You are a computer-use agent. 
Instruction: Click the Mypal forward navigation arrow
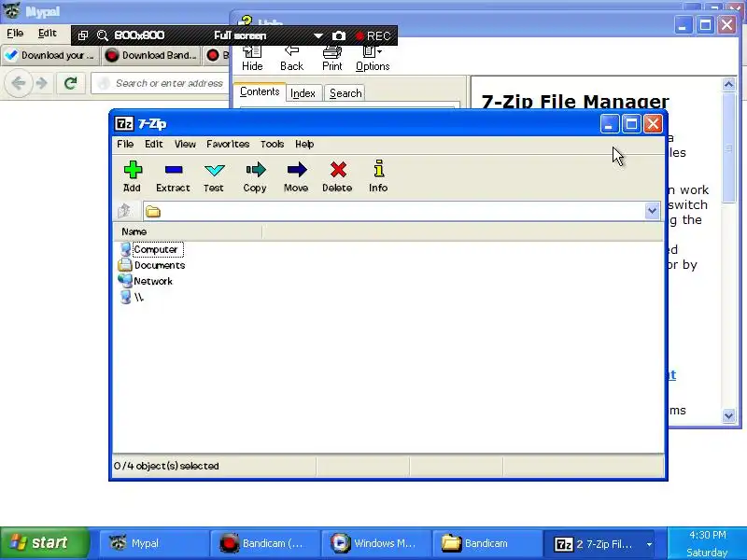pyautogui.click(x=42, y=83)
